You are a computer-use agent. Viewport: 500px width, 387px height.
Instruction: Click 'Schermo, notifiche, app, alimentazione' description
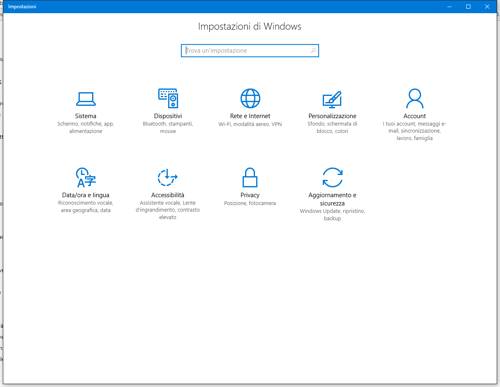tap(86, 127)
